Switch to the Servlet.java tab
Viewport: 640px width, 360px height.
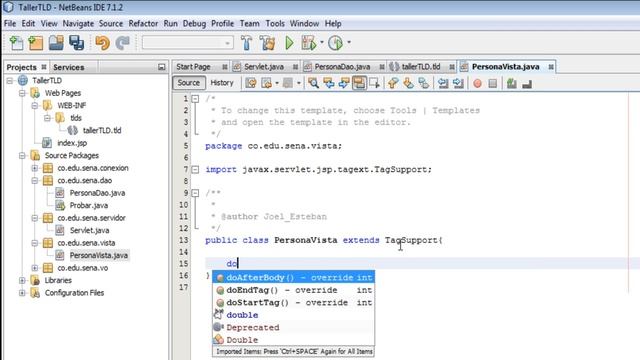tap(263, 67)
